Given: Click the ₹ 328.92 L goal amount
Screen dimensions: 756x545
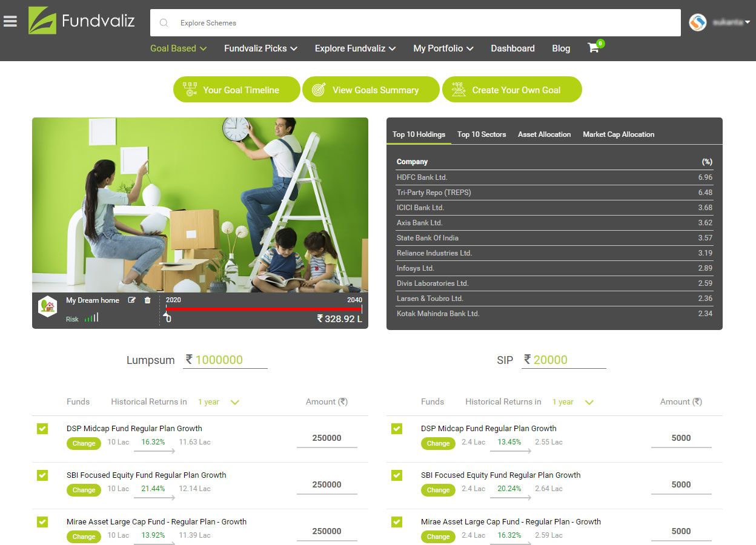Looking at the screenshot, I should pyautogui.click(x=340, y=319).
